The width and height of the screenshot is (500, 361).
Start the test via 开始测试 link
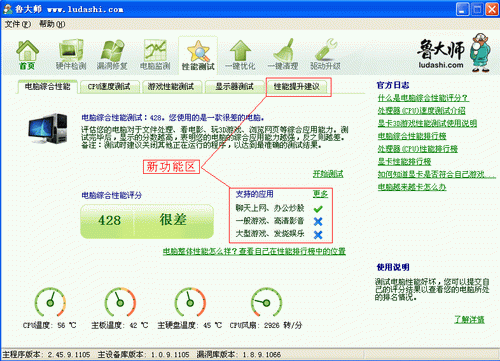tap(328, 174)
